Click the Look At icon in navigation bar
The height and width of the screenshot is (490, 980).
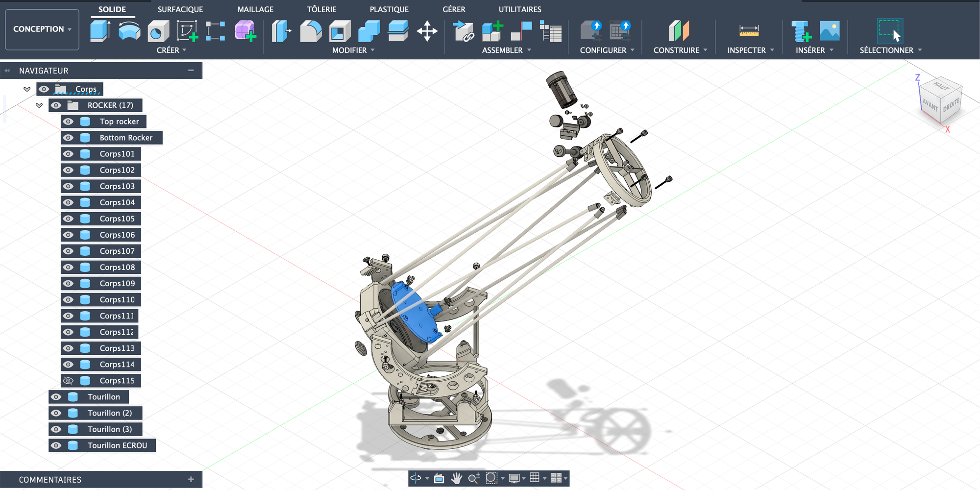click(x=439, y=478)
